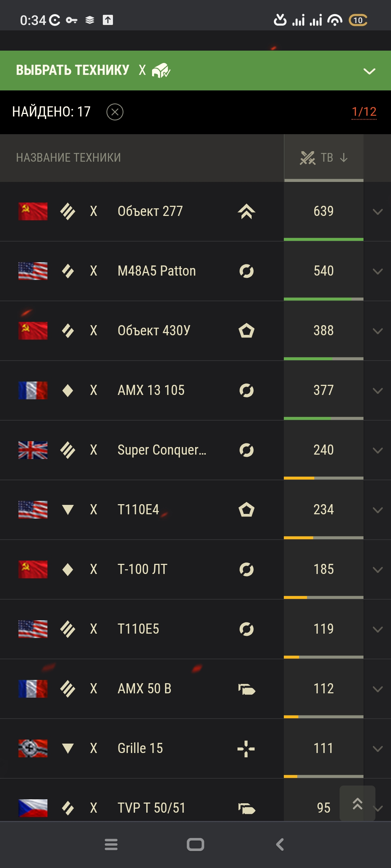This screenshot has width=391, height=868.
Task: Click the shell icon next to AMX 50 B
Action: (247, 689)
